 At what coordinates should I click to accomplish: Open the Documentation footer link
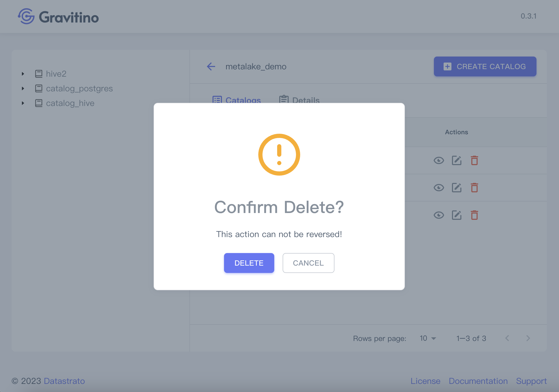click(x=478, y=381)
